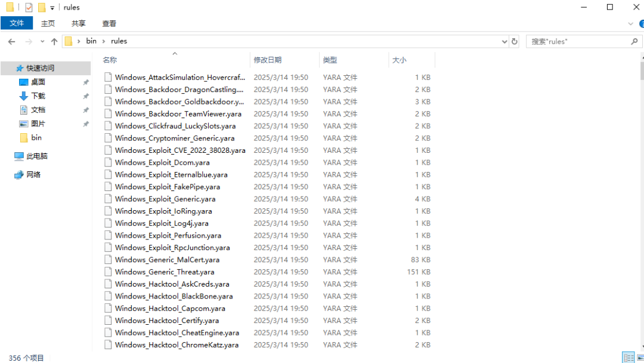Open the 文件 (File) menu
Image resolution: width=644 pixels, height=363 pixels.
point(17,23)
